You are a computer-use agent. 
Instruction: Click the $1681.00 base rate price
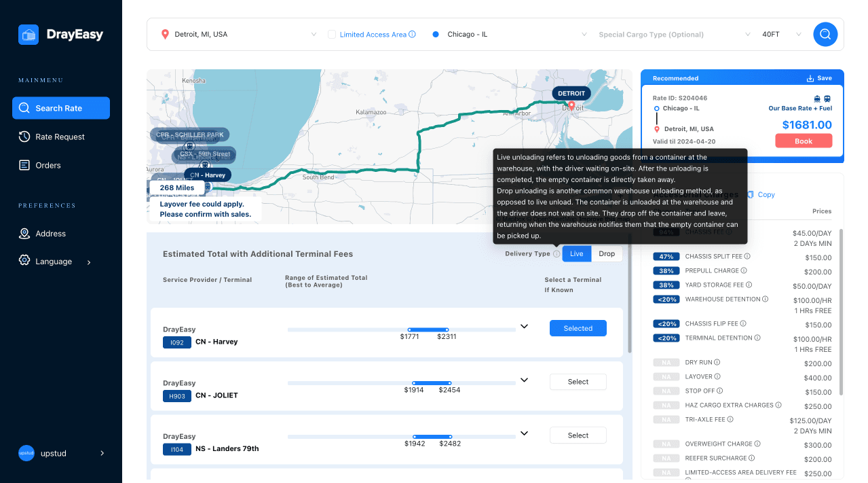coord(807,125)
